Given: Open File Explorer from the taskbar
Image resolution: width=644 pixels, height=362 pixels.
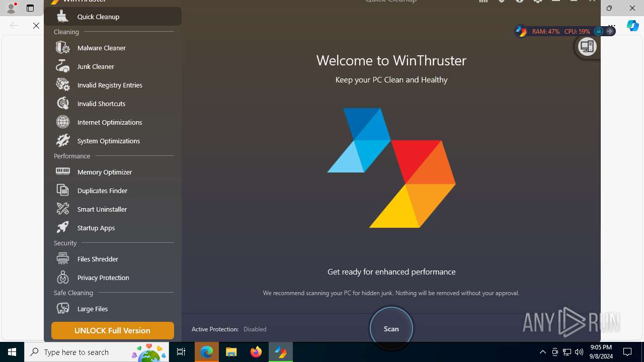Looking at the screenshot, I should pyautogui.click(x=231, y=352).
